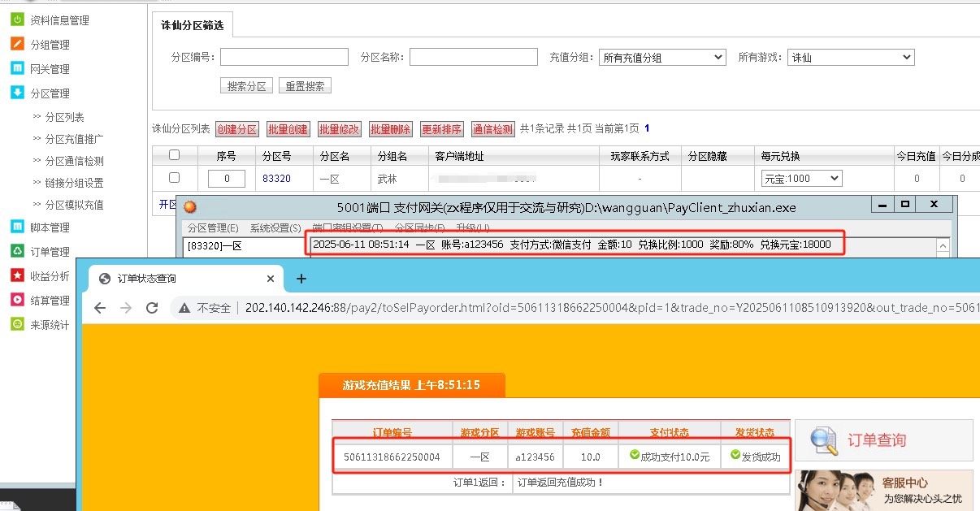Go back in the browser

[100, 308]
